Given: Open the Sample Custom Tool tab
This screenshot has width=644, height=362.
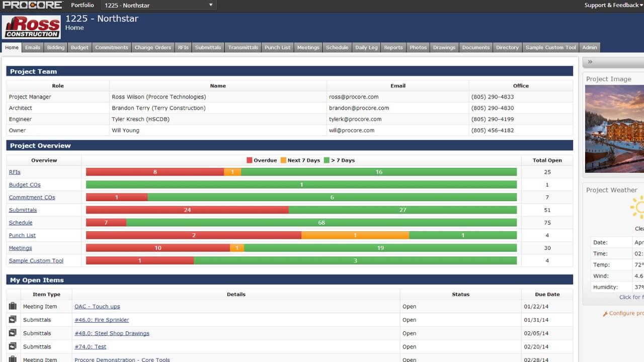Looking at the screenshot, I should [551, 47].
